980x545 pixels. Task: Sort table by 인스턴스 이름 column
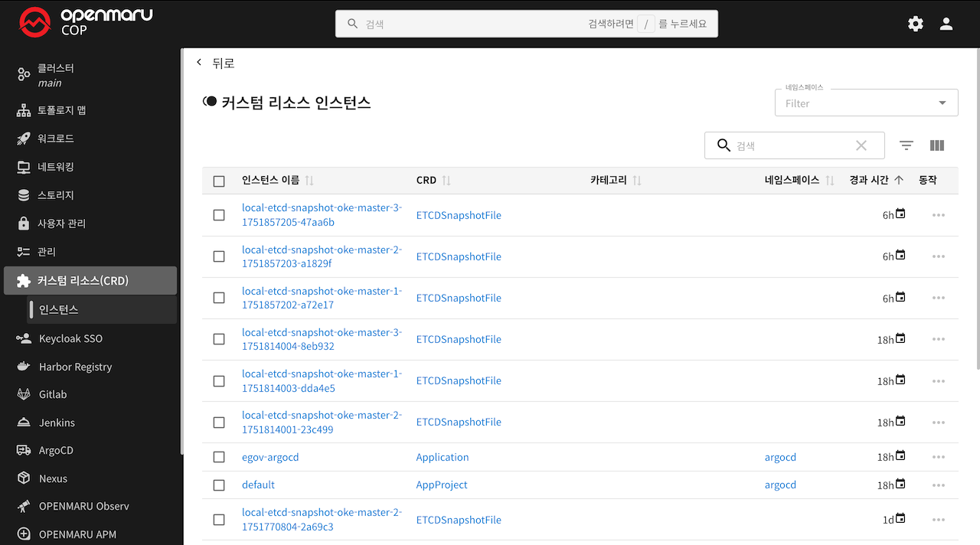click(x=271, y=181)
